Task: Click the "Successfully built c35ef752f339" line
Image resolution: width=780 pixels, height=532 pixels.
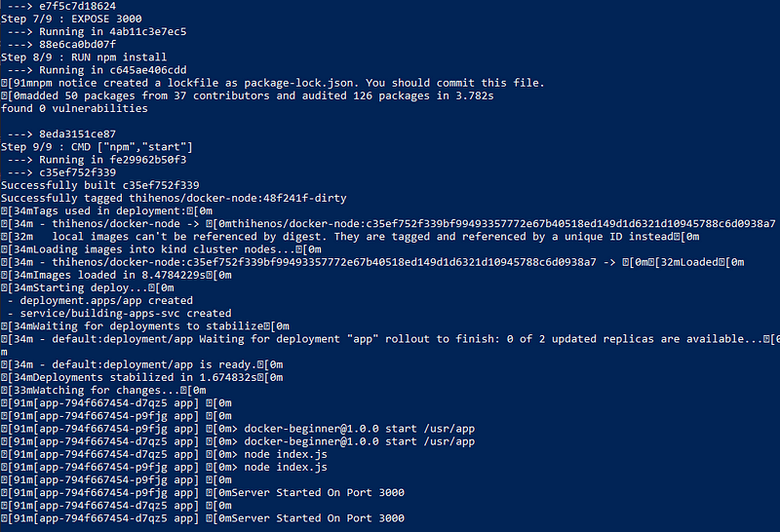Action: click(x=100, y=185)
